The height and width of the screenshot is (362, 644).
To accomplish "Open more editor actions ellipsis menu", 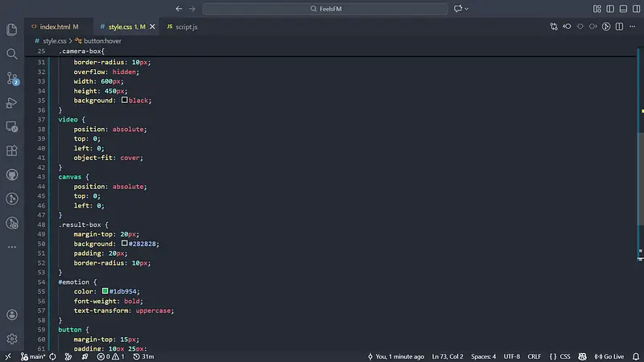I will (x=633, y=27).
